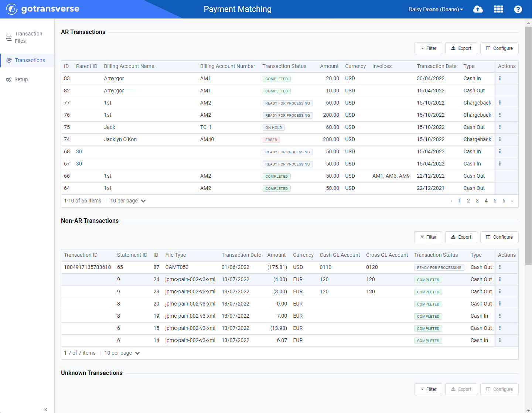Open the help question mark icon
532x413 pixels.
518,9
